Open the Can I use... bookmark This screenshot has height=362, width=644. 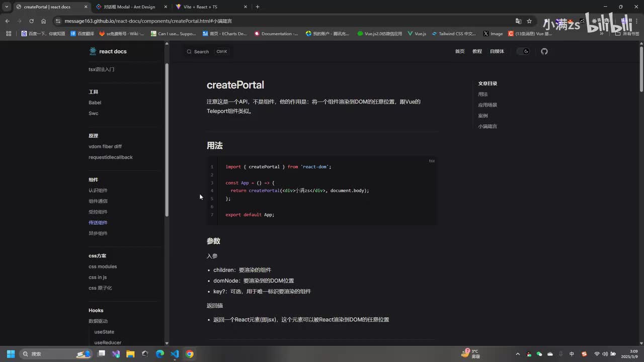[174, 34]
